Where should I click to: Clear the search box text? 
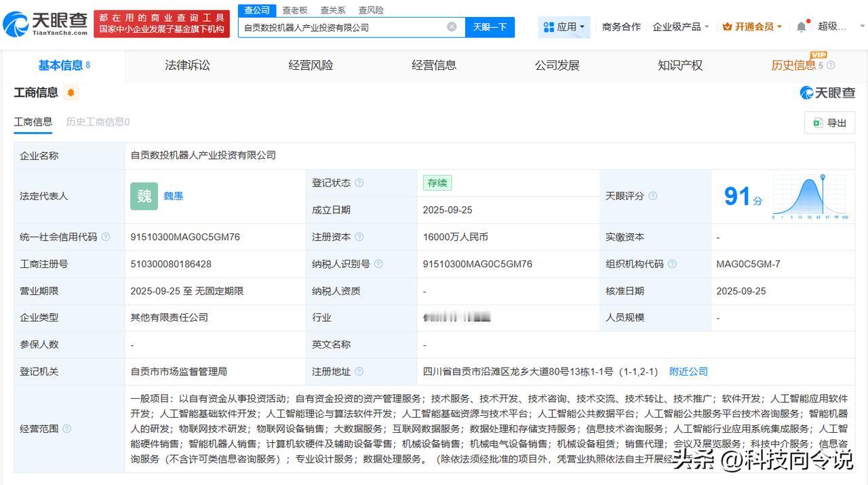click(452, 27)
